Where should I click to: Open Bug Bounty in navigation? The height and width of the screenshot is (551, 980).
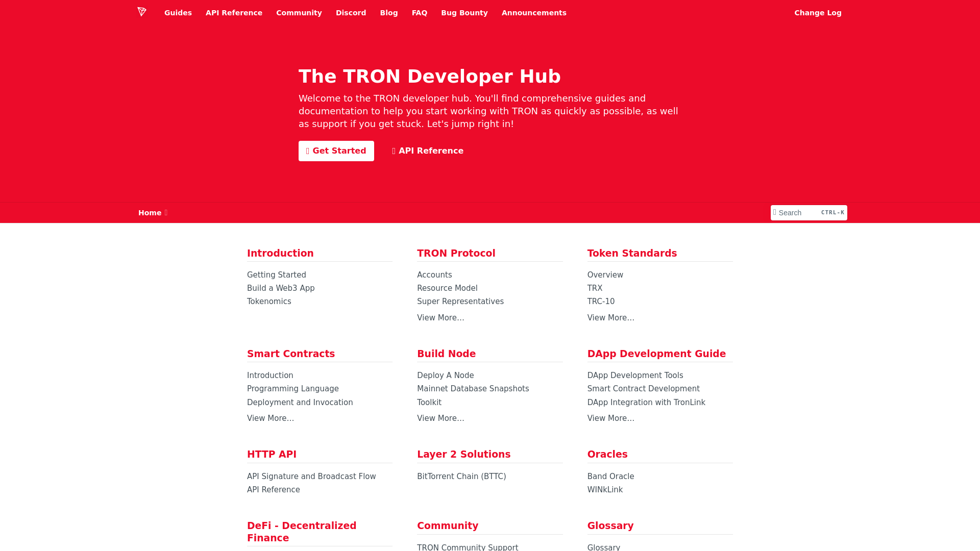[464, 13]
